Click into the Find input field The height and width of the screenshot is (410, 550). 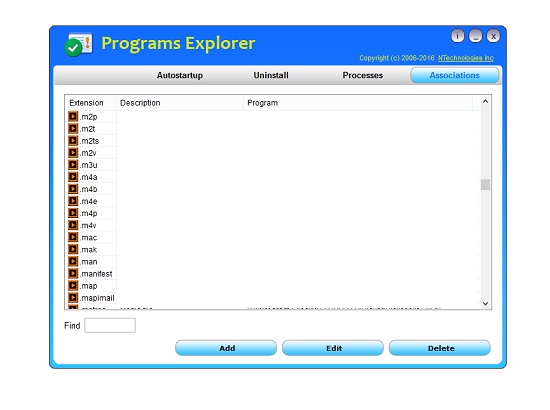110,325
